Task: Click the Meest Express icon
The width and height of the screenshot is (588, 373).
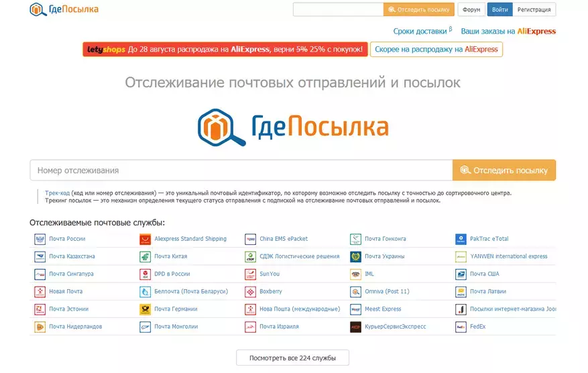Action: pyautogui.click(x=355, y=309)
